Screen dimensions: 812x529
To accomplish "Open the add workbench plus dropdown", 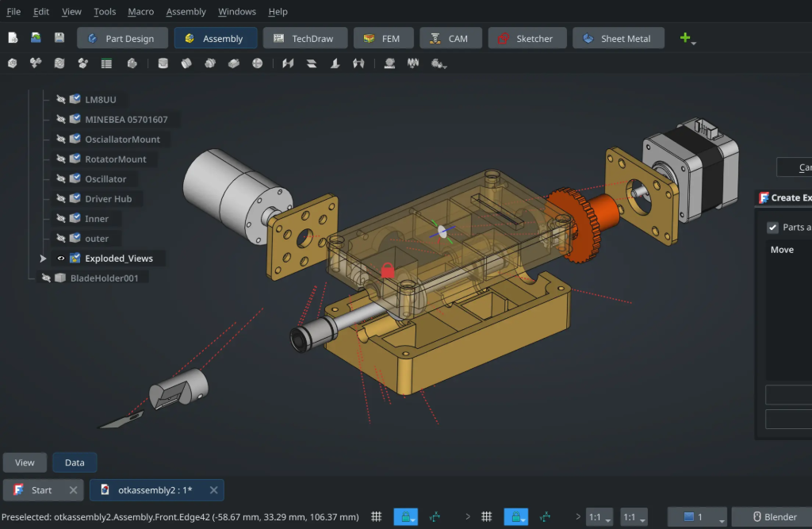I will click(x=688, y=38).
